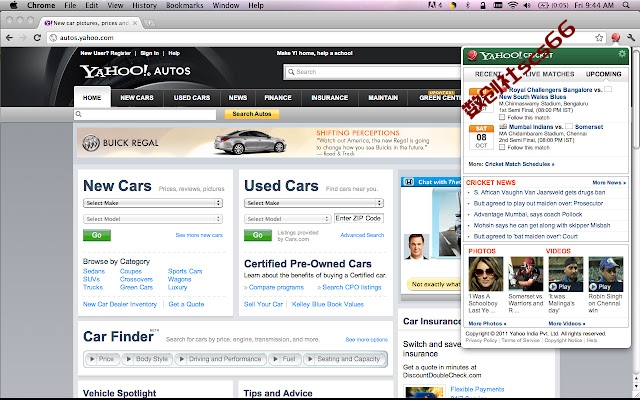Click the Yahoo Cricket extension icon

616,38
